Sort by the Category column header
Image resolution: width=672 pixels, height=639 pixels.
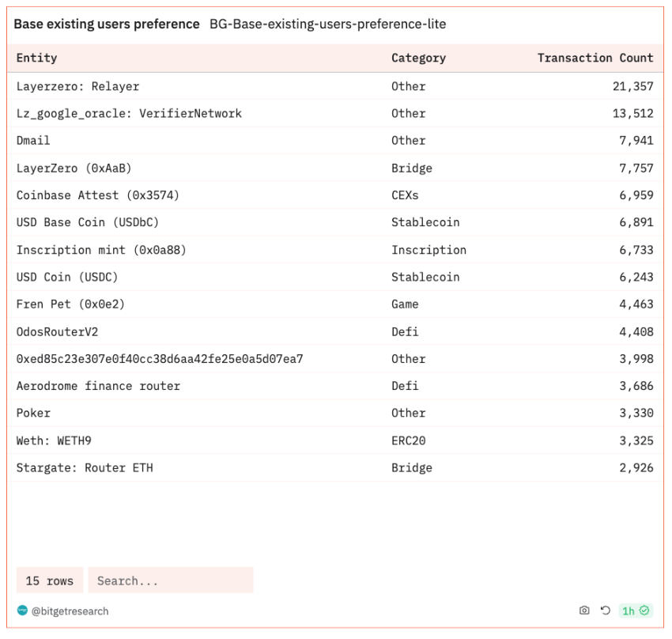(418, 58)
